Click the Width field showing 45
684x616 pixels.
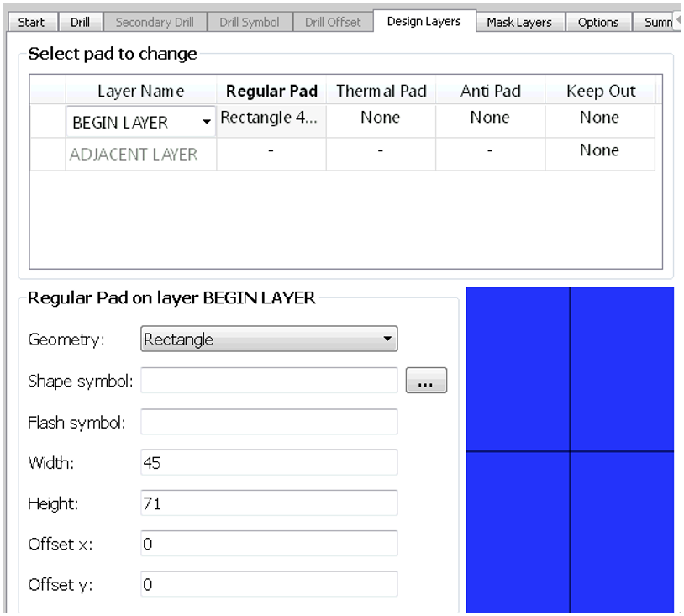268,462
